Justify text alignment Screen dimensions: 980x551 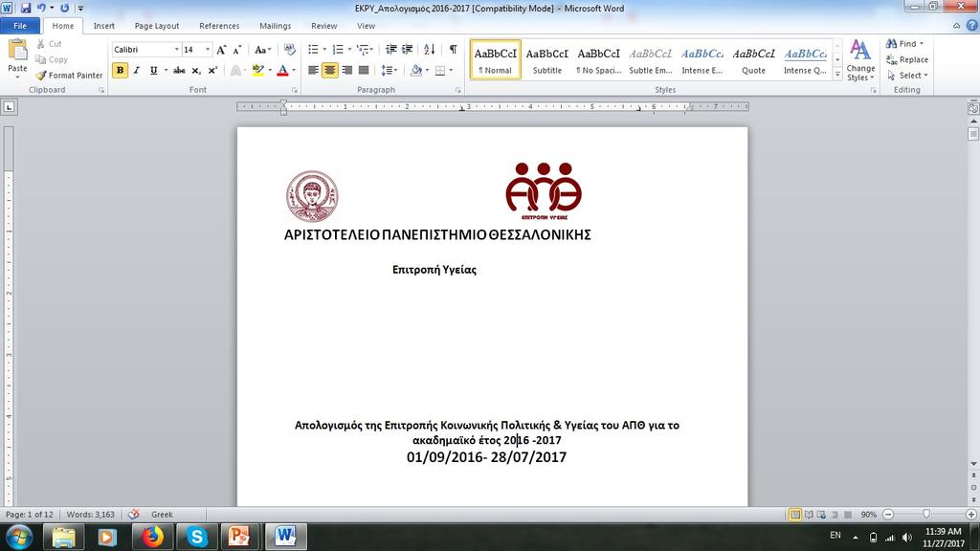coord(363,70)
